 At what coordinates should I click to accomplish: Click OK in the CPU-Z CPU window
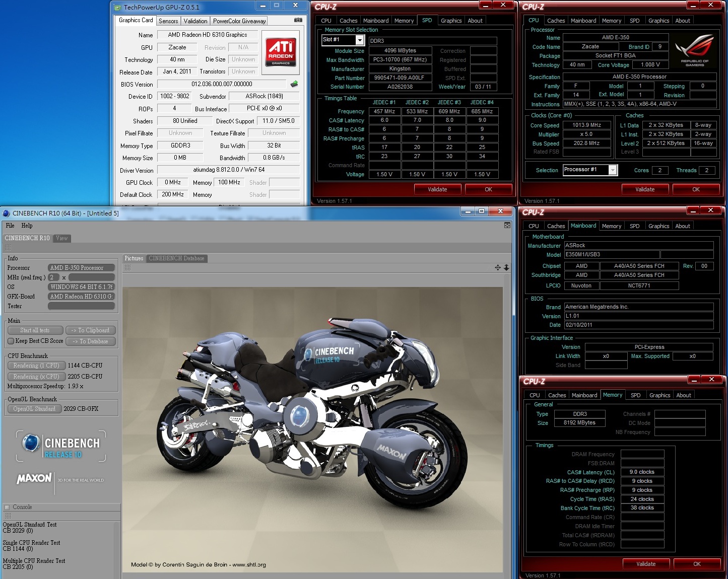[696, 189]
